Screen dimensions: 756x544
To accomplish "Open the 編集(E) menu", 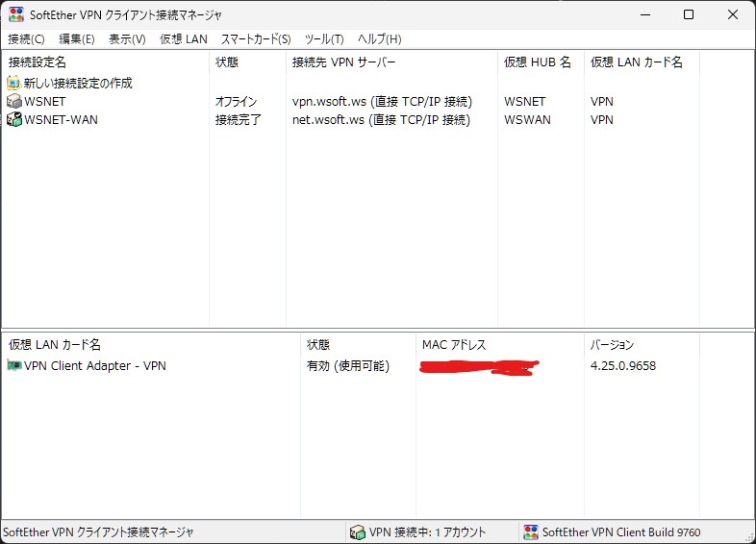I will [x=77, y=39].
